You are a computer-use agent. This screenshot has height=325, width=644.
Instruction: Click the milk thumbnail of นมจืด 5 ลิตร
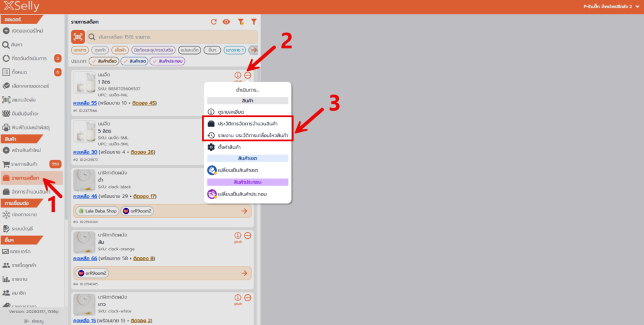pos(84,131)
